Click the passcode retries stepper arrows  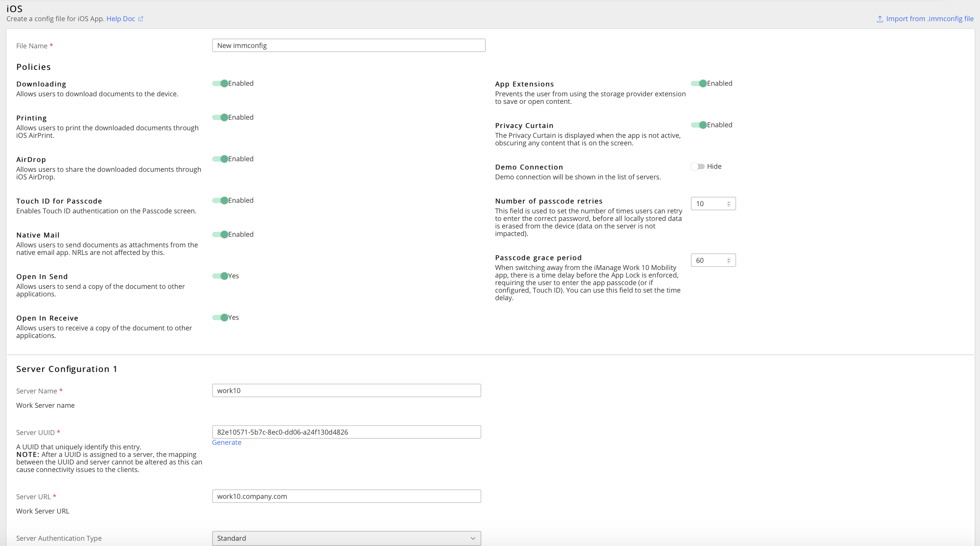click(729, 204)
